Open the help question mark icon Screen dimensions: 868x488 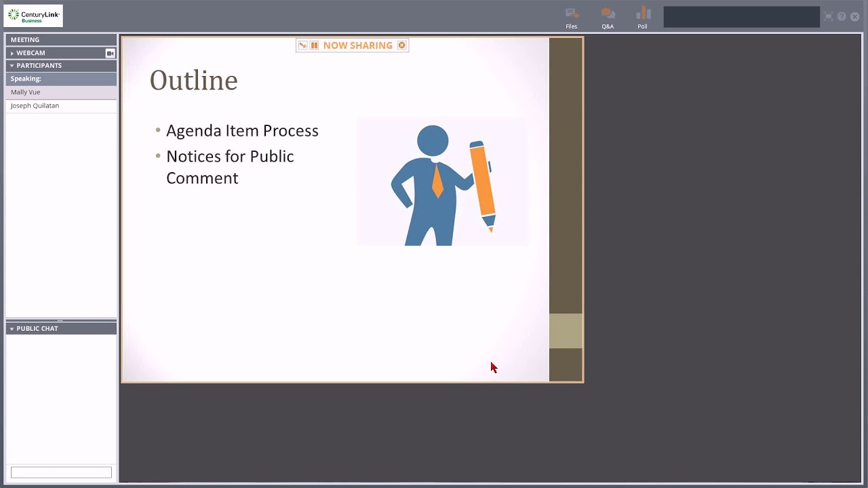point(842,16)
